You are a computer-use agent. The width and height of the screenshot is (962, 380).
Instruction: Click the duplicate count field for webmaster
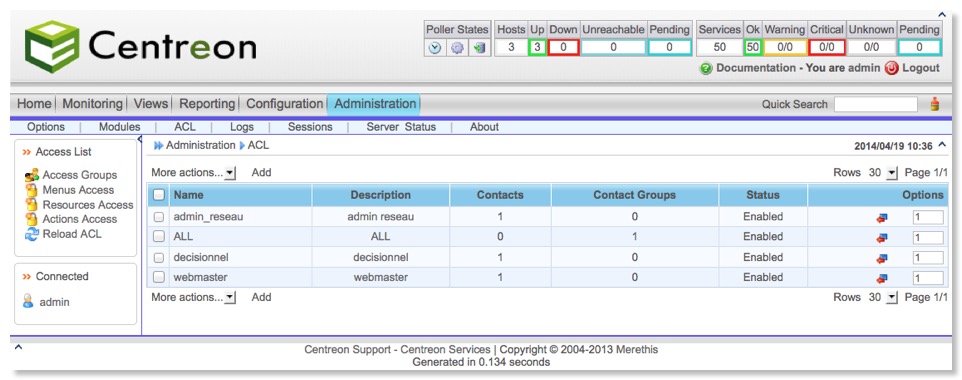point(928,279)
